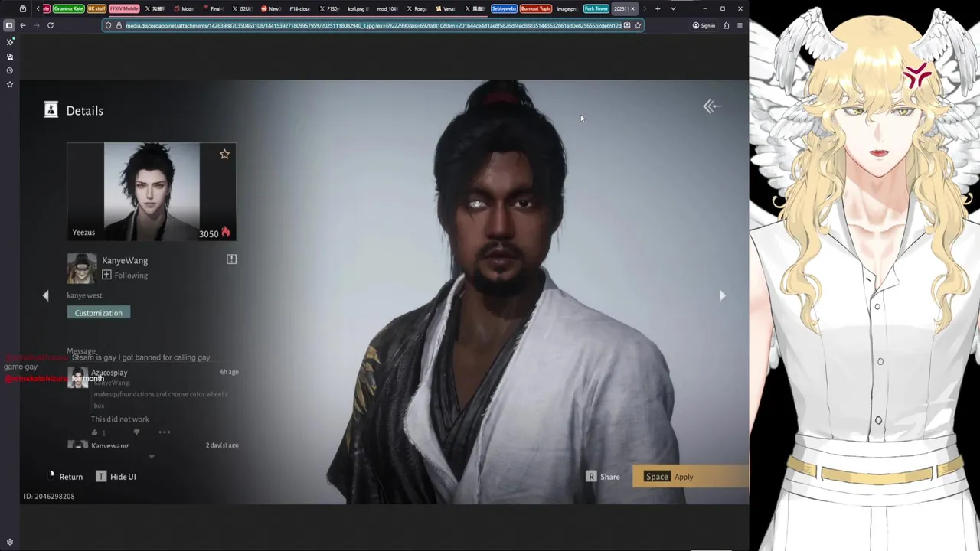Thumbs down Azucosplay's comment
Viewport: 980px width, 551px height.
[136, 432]
